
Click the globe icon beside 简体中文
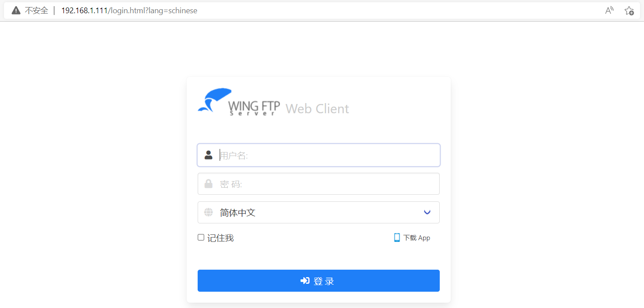209,212
